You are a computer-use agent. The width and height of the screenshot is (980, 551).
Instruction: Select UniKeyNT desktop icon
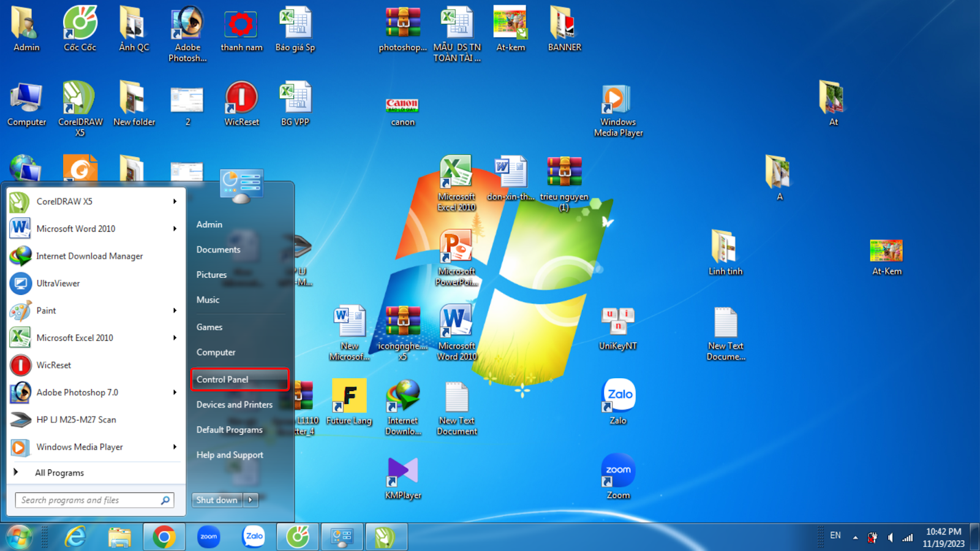(618, 329)
